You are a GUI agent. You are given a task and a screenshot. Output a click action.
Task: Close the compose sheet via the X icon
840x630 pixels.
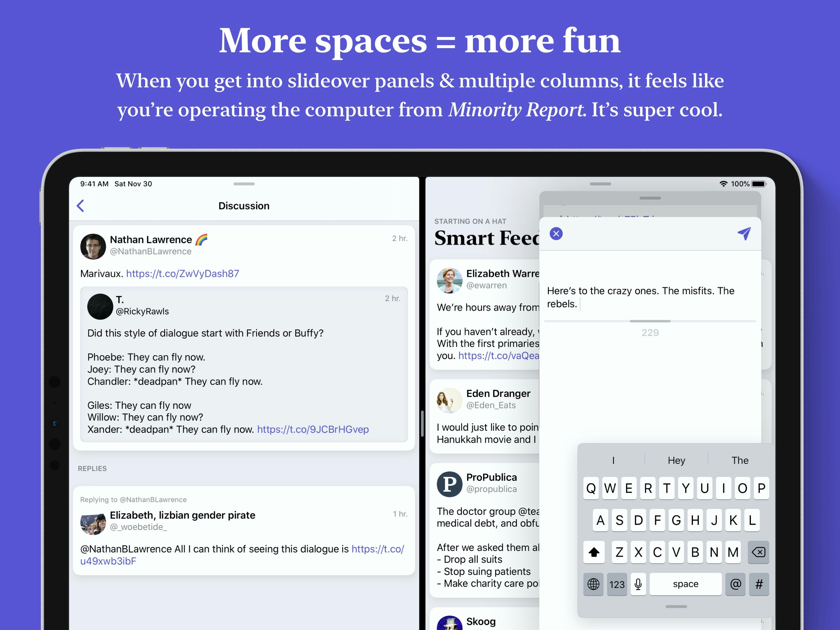point(556,234)
